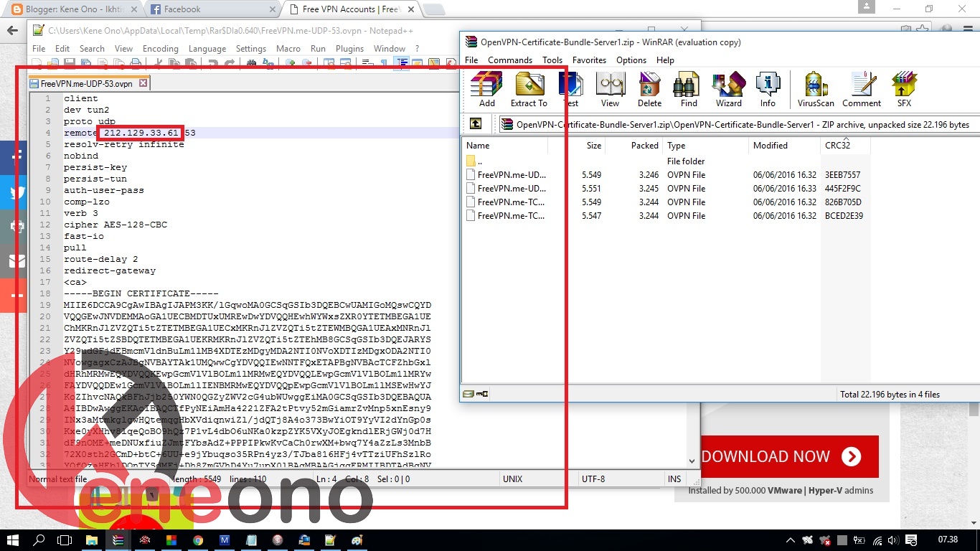
Task: Launch the Wizard in WinRAR toolbar
Action: click(728, 90)
